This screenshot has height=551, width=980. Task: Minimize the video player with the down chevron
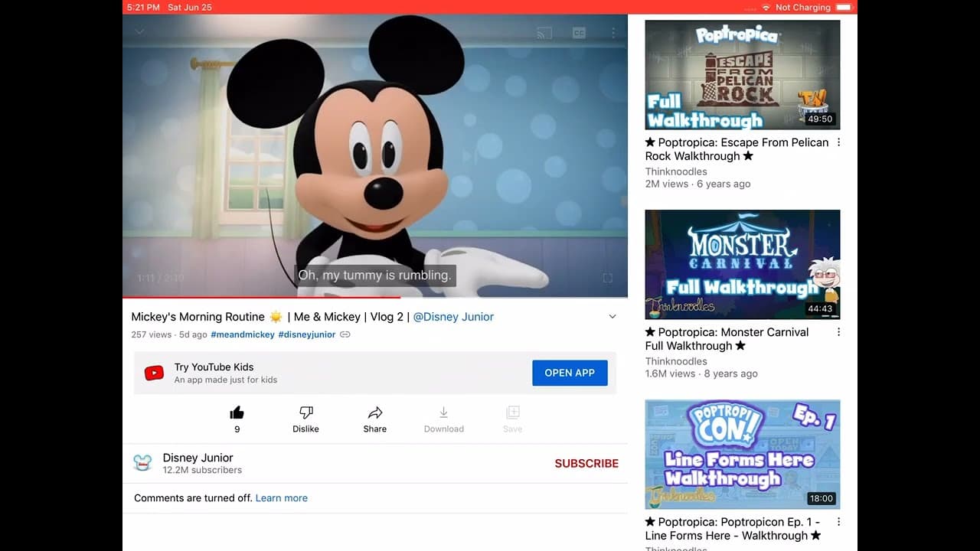[x=140, y=32]
